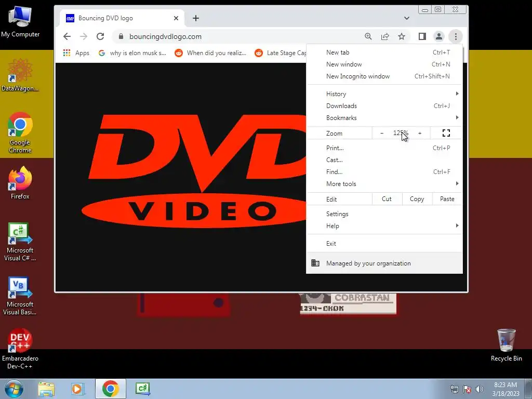Toggle the Chrome side panel icon

422,36
